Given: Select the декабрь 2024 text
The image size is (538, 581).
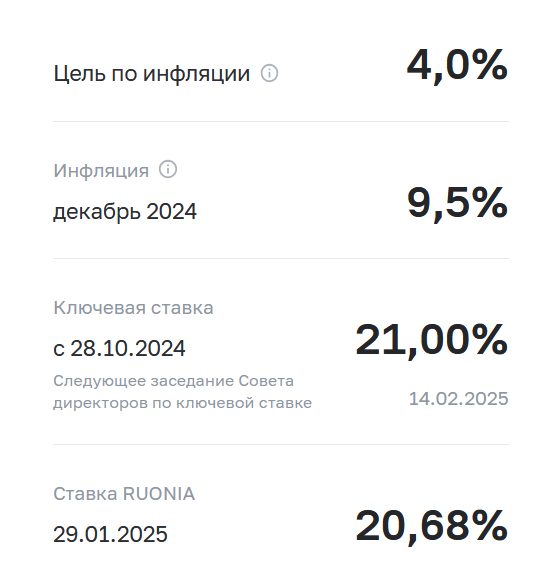Looking at the screenshot, I should pos(125,212).
